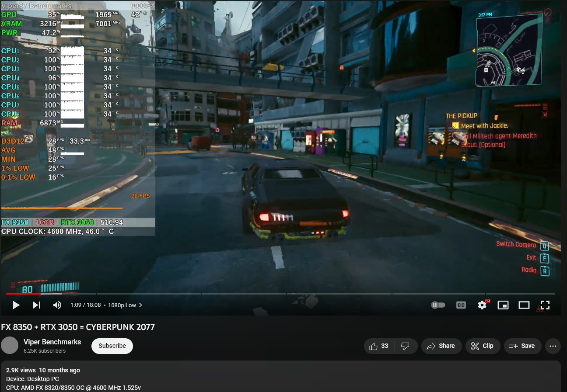Create a Clip of the video

pos(483,346)
